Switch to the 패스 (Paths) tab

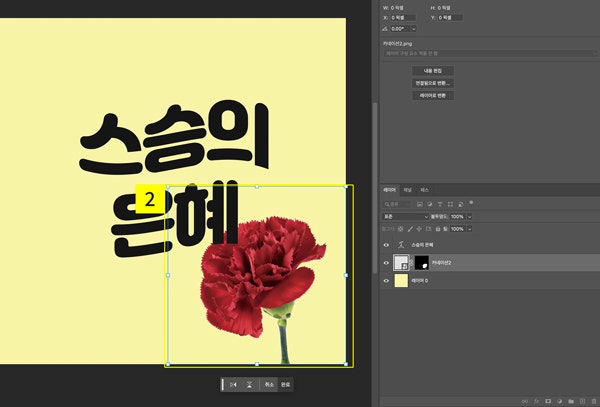(x=425, y=190)
